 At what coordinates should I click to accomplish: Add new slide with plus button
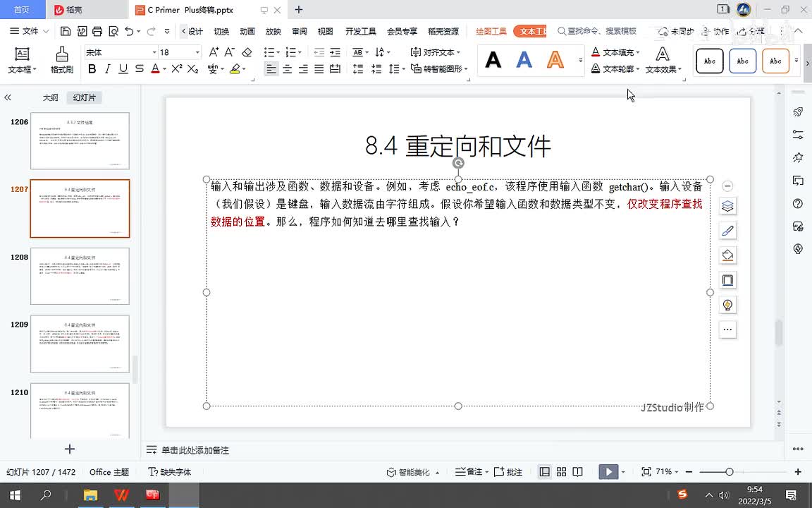click(69, 449)
